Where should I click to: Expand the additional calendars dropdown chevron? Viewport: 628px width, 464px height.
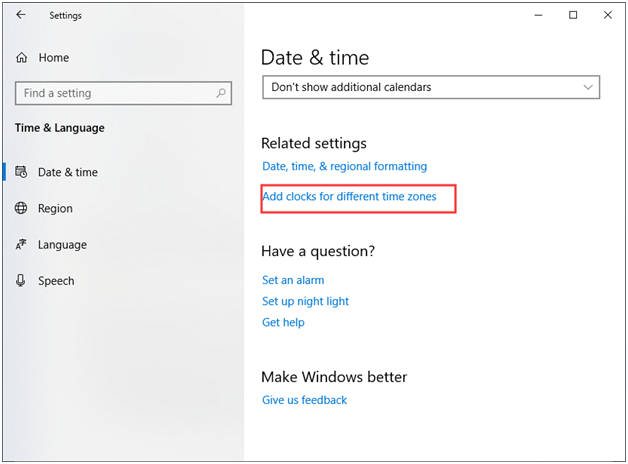[x=587, y=87]
